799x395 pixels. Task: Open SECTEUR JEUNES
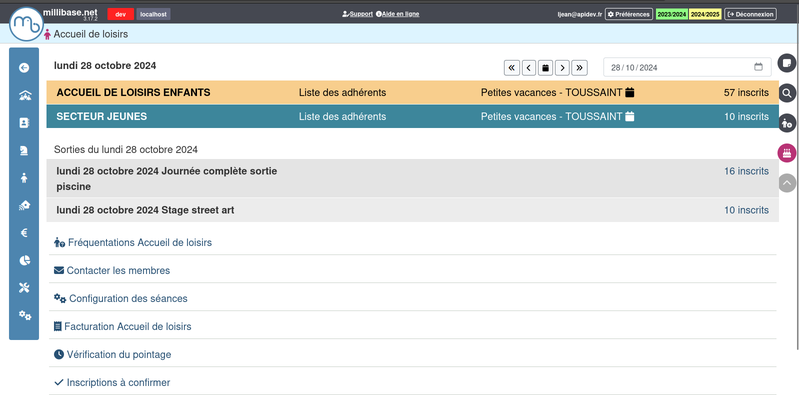[x=101, y=116]
